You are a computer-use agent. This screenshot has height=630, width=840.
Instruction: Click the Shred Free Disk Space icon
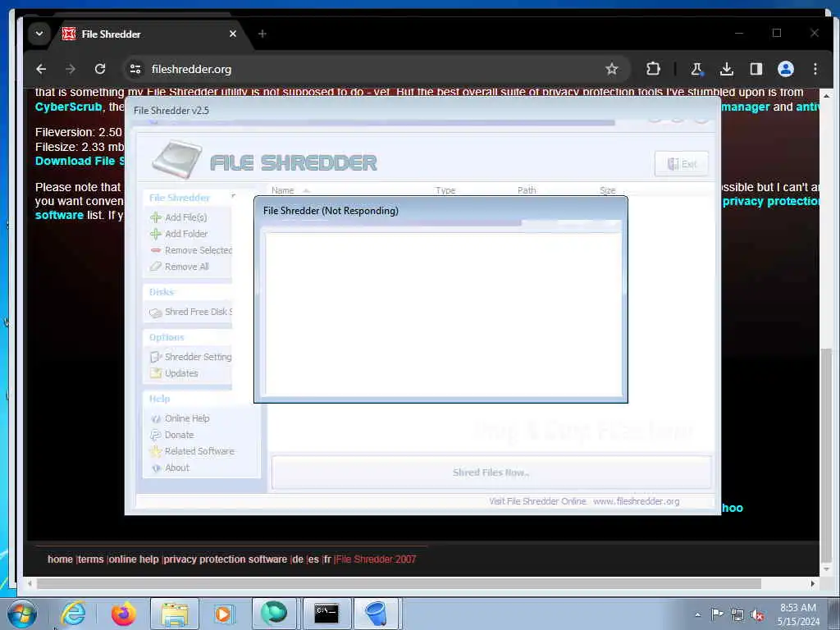(x=156, y=313)
